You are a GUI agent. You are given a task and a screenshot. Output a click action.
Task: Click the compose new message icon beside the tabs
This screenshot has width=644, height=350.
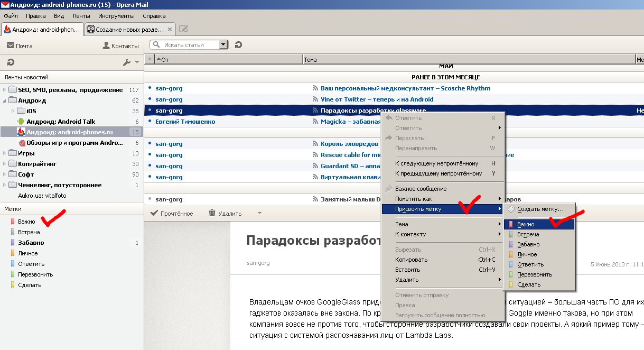184,29
